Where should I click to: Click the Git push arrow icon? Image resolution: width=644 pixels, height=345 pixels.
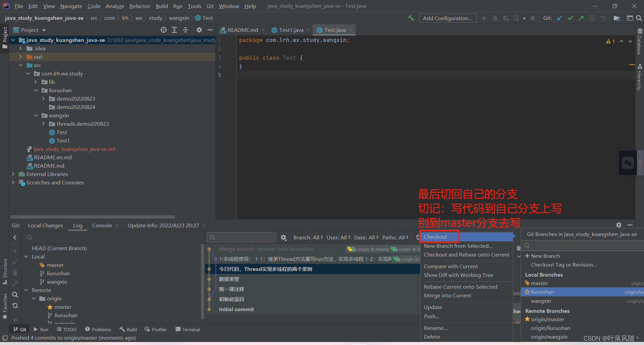[581, 18]
